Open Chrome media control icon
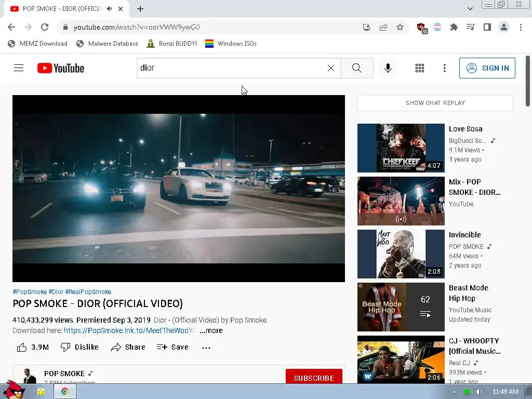532x399 pixels. pos(470,27)
